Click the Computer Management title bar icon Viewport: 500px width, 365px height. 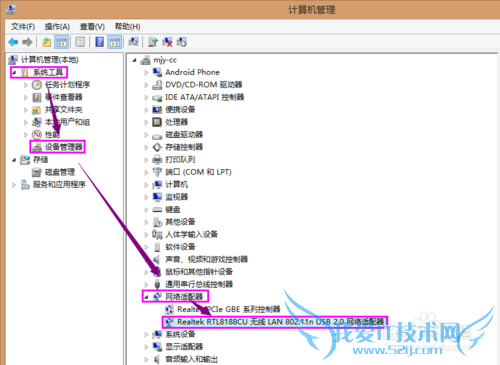pyautogui.click(x=11, y=10)
